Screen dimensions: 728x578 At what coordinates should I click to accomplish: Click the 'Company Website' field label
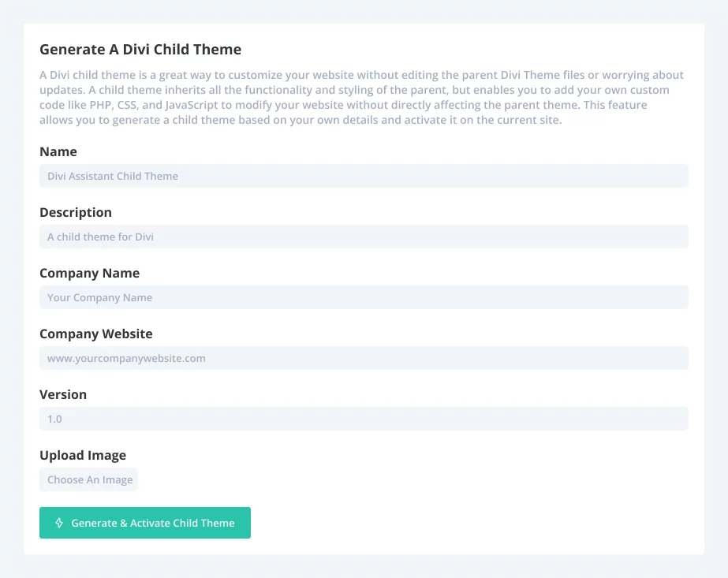tap(96, 334)
